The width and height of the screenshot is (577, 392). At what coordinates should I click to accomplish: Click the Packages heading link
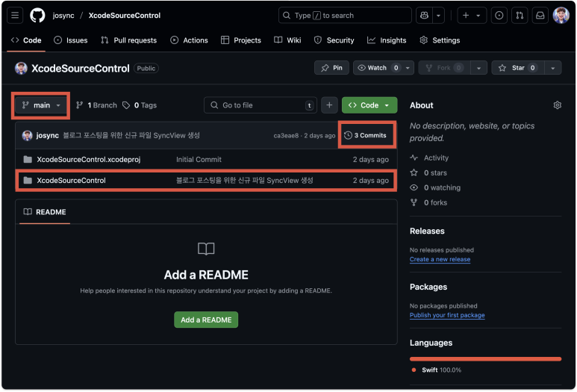(x=428, y=287)
